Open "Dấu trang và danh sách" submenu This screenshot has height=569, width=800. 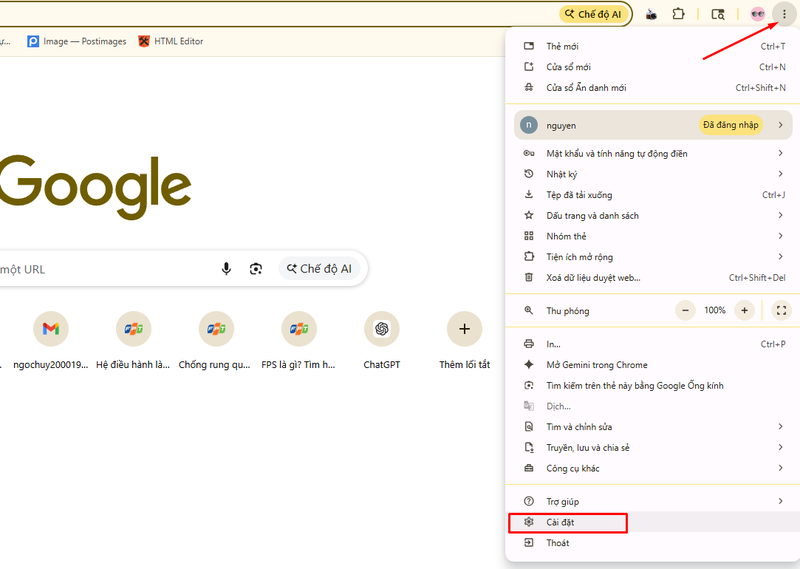click(652, 215)
